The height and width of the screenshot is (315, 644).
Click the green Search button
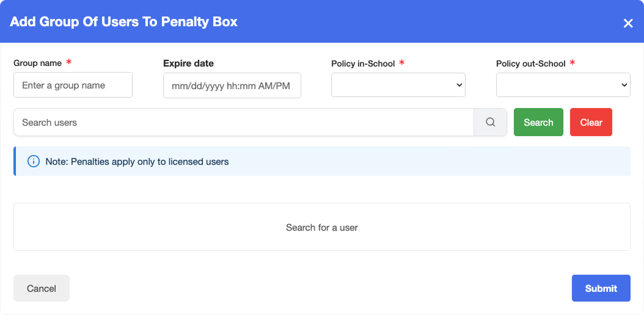[538, 122]
